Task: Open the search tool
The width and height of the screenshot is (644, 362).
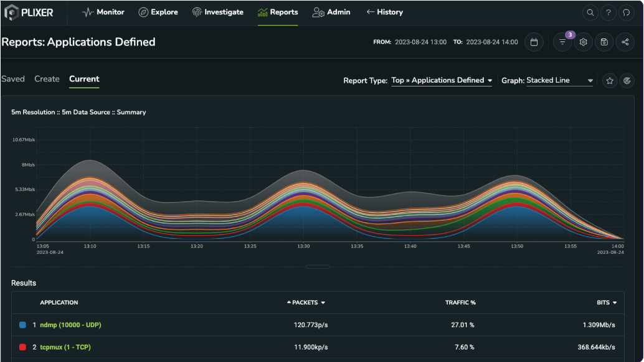Action: pos(590,12)
